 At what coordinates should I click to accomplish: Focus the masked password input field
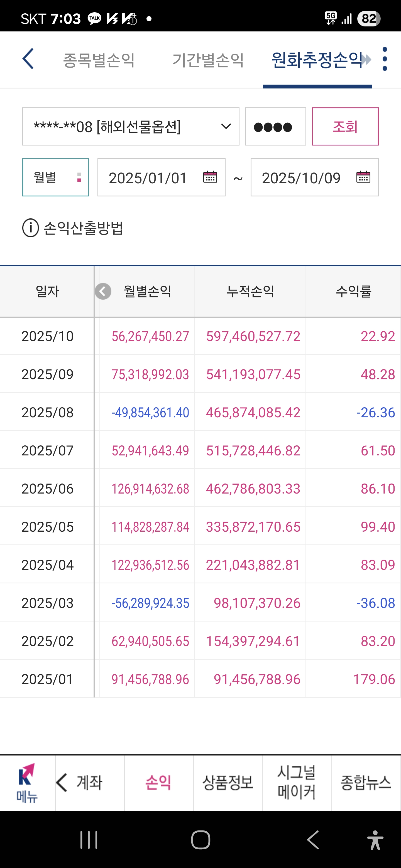tap(275, 127)
